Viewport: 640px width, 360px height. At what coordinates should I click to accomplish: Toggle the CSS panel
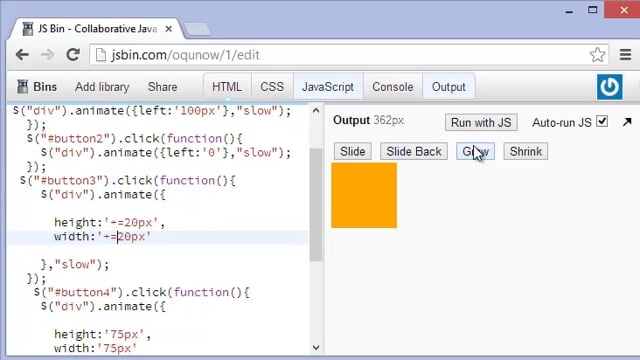click(x=272, y=87)
